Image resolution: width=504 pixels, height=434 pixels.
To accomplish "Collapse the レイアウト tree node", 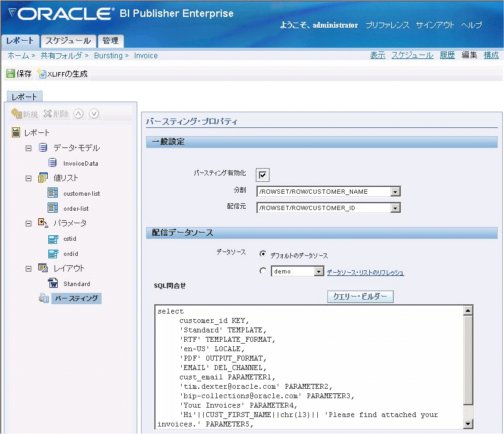I will click(x=29, y=269).
